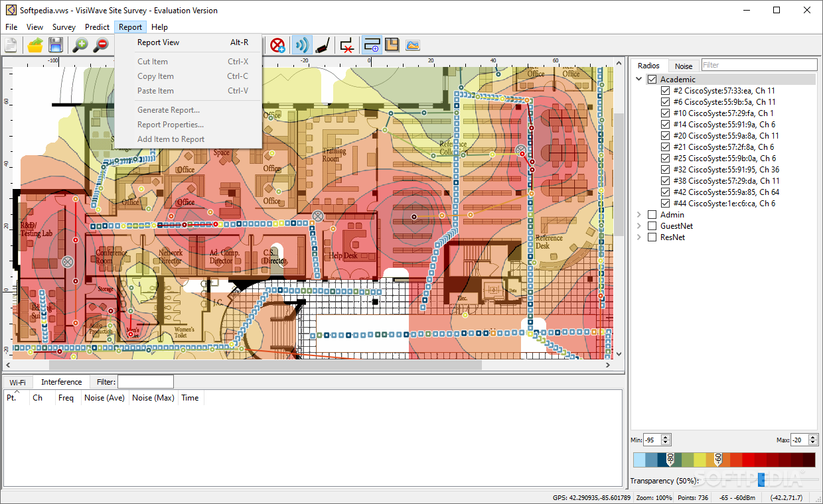Uncheck radio #10 CiscoSyste:57:29:fa, Ch 1
Viewport: 823px width, 504px height.
point(665,113)
